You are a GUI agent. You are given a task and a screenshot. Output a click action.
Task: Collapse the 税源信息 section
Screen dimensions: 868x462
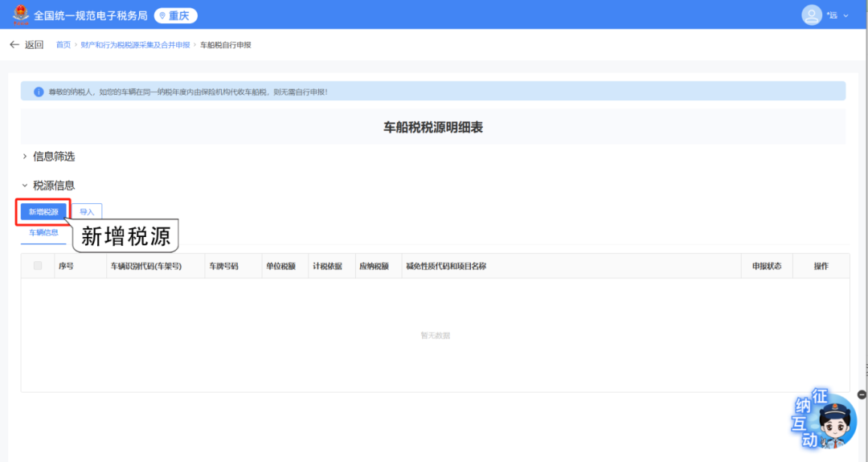25,185
